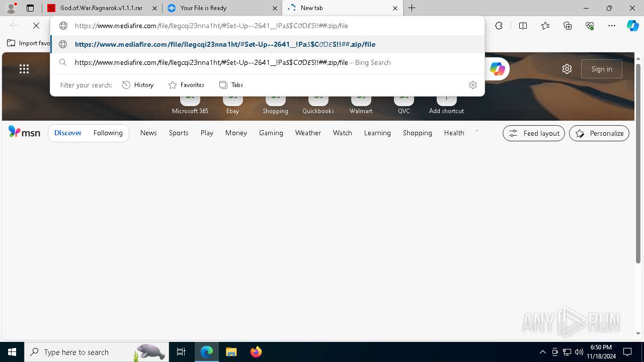
Task: Toggle split screen icon
Action: pos(523,26)
